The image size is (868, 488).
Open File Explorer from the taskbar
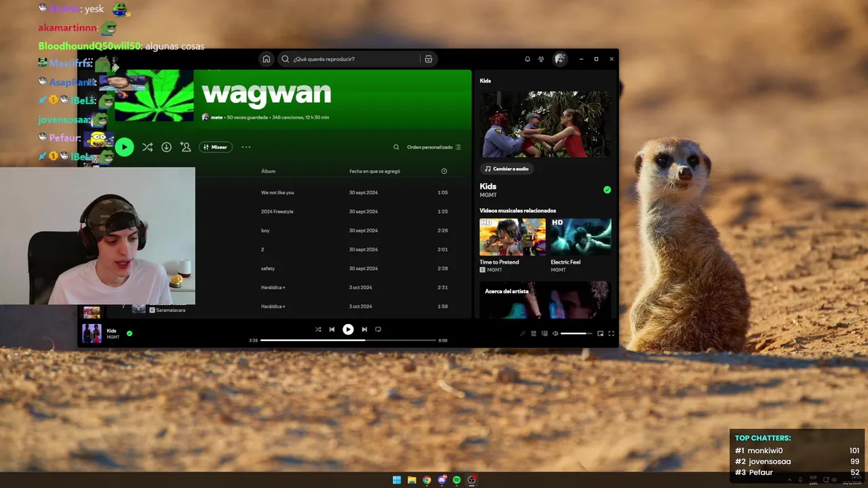pos(412,480)
